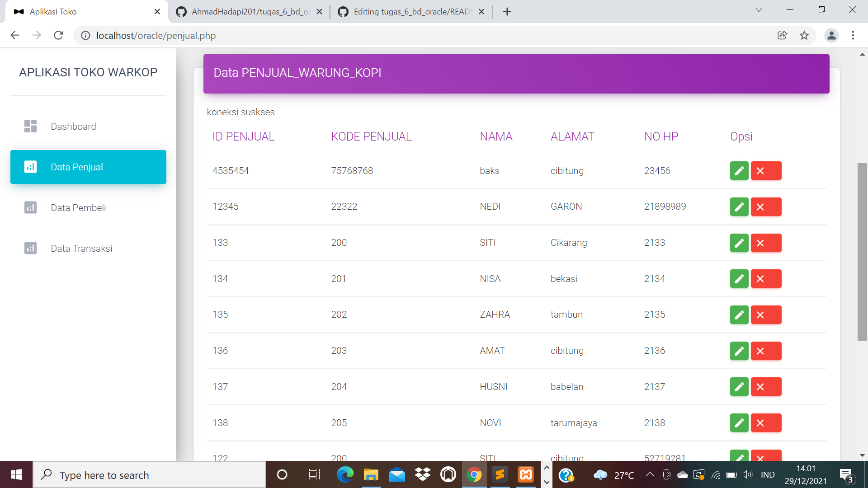
Task: Select the Data Penjual menu item
Action: pyautogui.click(x=76, y=167)
